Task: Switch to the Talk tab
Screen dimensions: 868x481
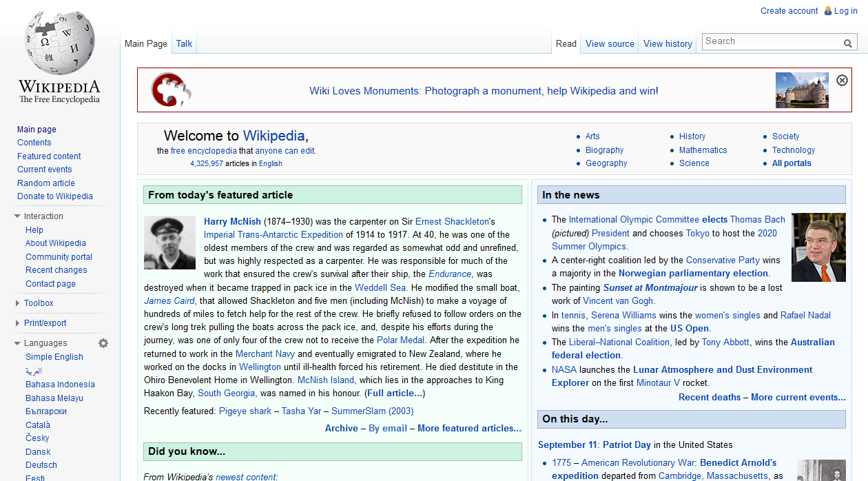Action: (x=184, y=43)
